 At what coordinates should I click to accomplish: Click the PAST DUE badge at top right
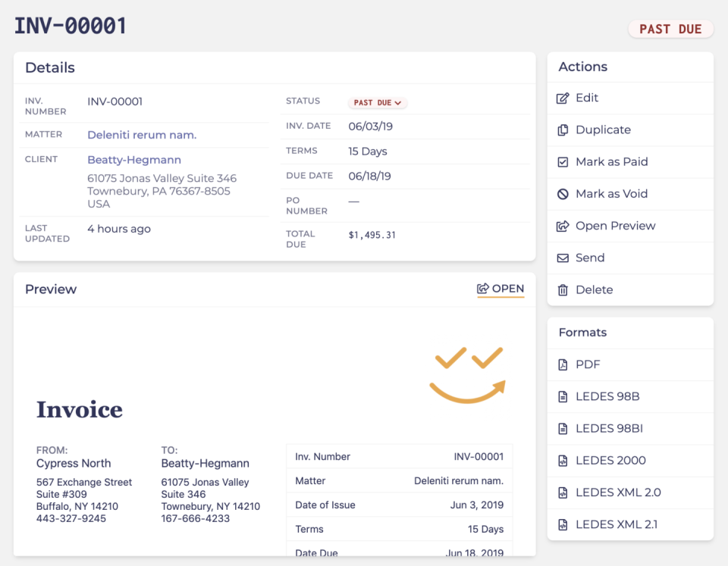pyautogui.click(x=671, y=29)
